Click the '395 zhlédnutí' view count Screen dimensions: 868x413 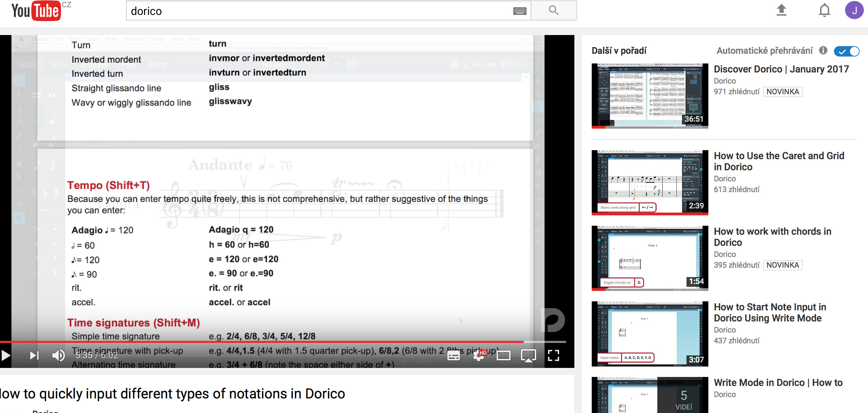[x=736, y=265]
